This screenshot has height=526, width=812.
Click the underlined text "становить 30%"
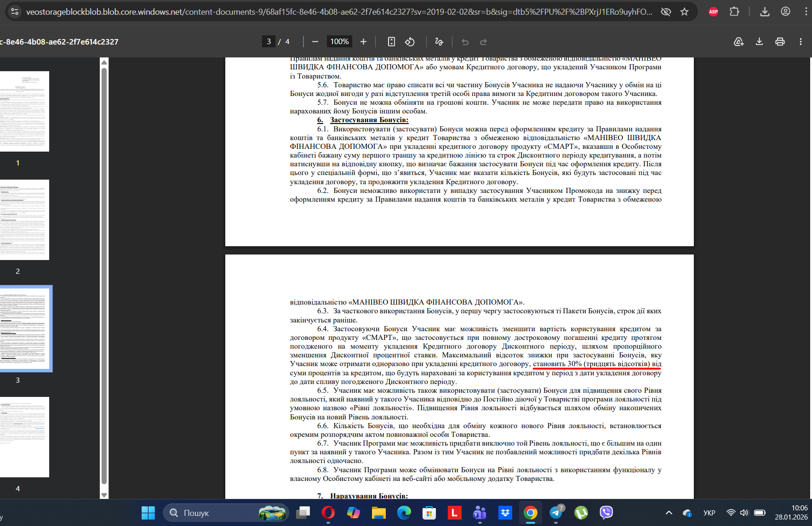pyautogui.click(x=557, y=364)
